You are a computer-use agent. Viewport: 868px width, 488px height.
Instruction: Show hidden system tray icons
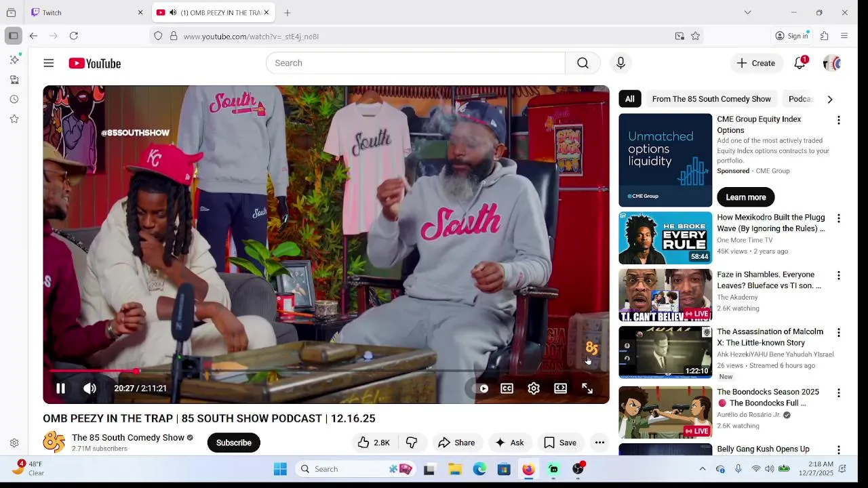(703, 469)
